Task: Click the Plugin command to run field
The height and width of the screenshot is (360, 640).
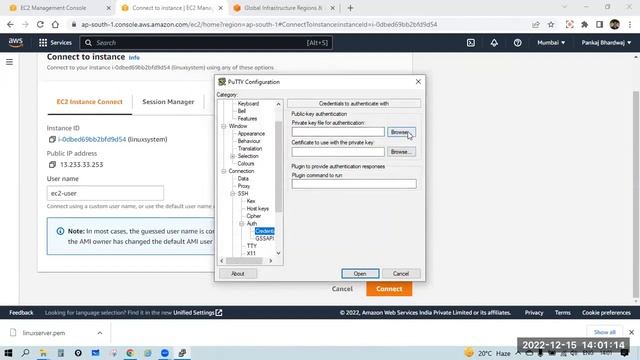Action: pyautogui.click(x=354, y=184)
